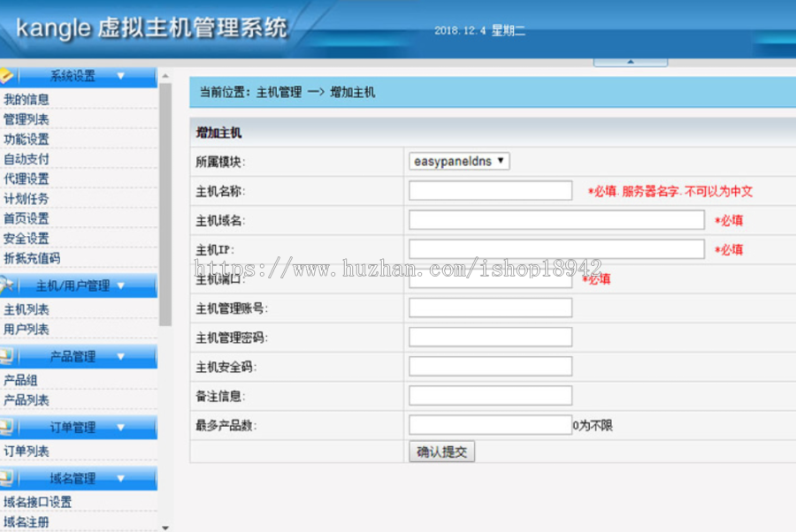Screen dimensions: 796x532
Task: Open the 产品组 page
Action: [19, 380]
